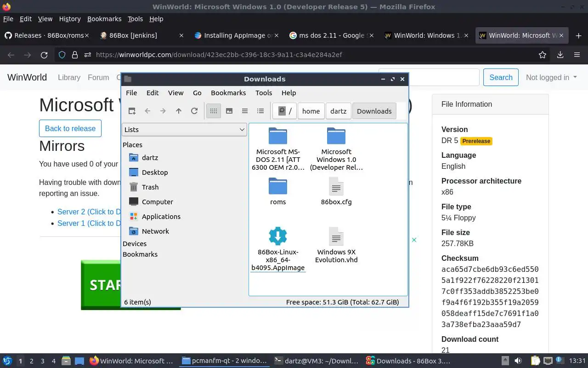The height and width of the screenshot is (368, 588).
Task: Click the WinWorld site logo text
Action: click(x=27, y=77)
